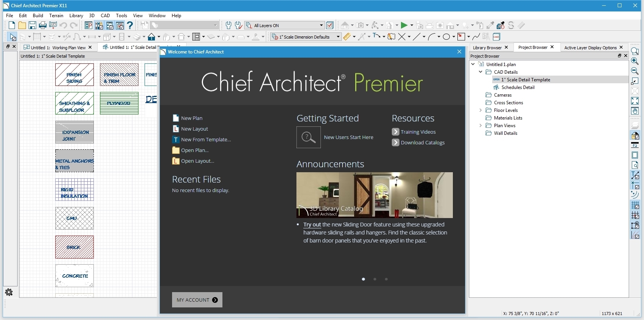Image resolution: width=644 pixels, height=320 pixels.
Task: Select the Circle drawing tool
Action: 446,37
